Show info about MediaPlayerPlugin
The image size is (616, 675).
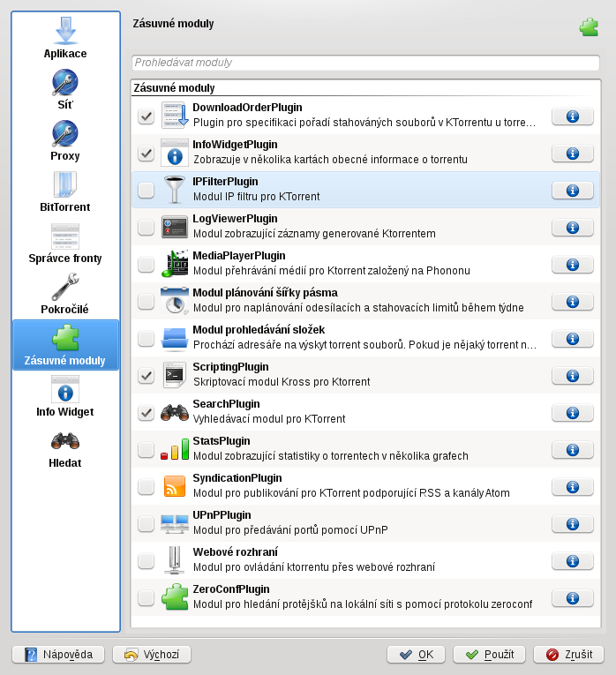tap(573, 265)
